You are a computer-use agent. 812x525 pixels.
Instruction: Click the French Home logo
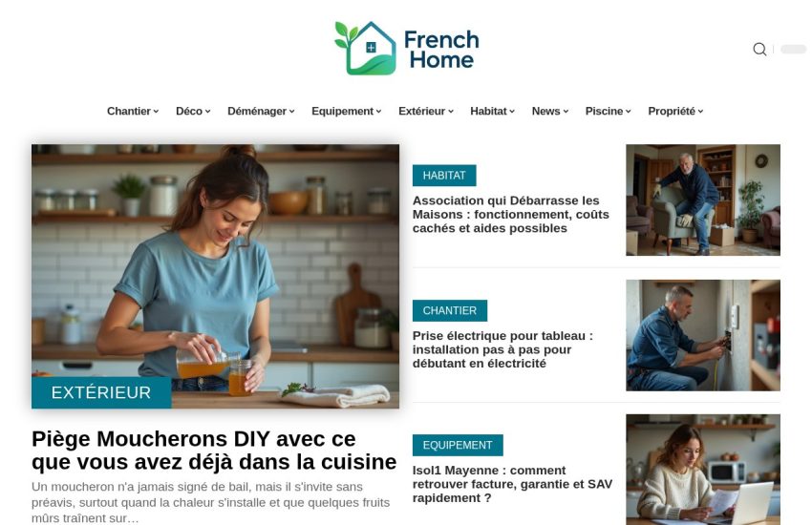[407, 48]
